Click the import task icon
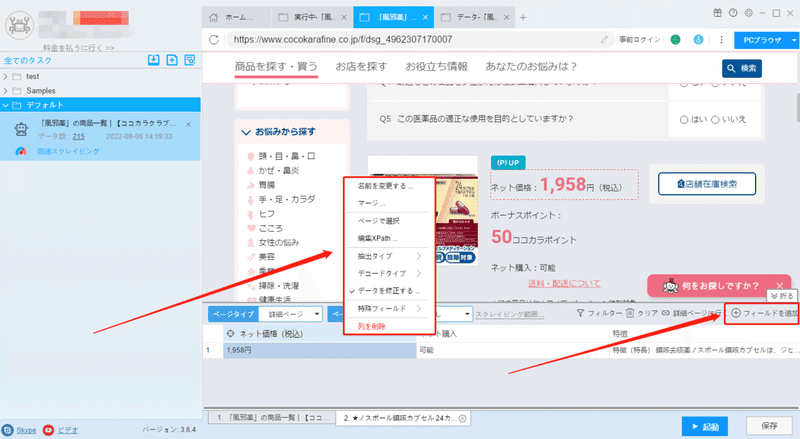 153,60
